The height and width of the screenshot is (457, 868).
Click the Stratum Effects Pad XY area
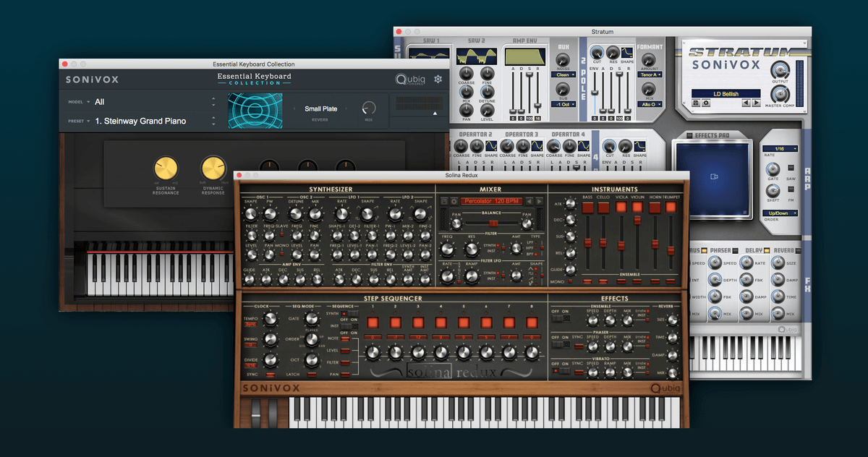713,176
